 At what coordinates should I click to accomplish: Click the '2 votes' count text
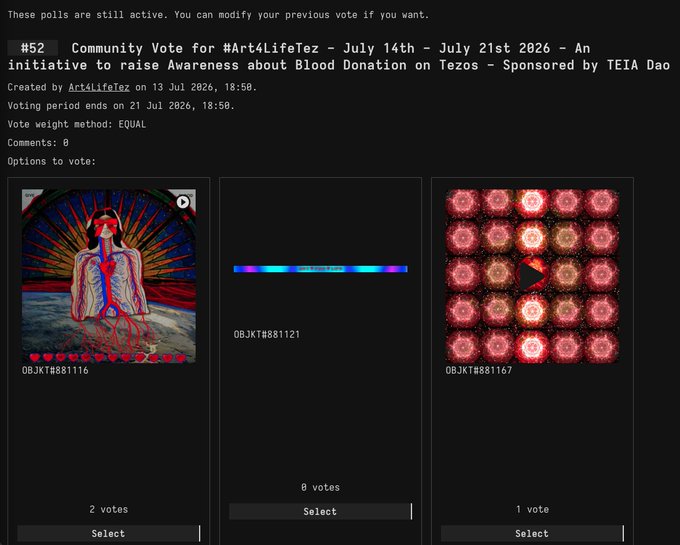click(x=108, y=509)
